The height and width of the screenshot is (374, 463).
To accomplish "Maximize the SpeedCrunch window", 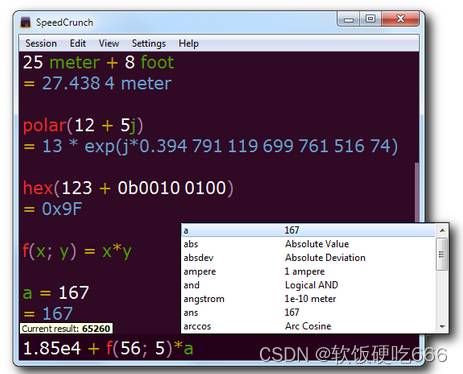I will click(x=370, y=19).
